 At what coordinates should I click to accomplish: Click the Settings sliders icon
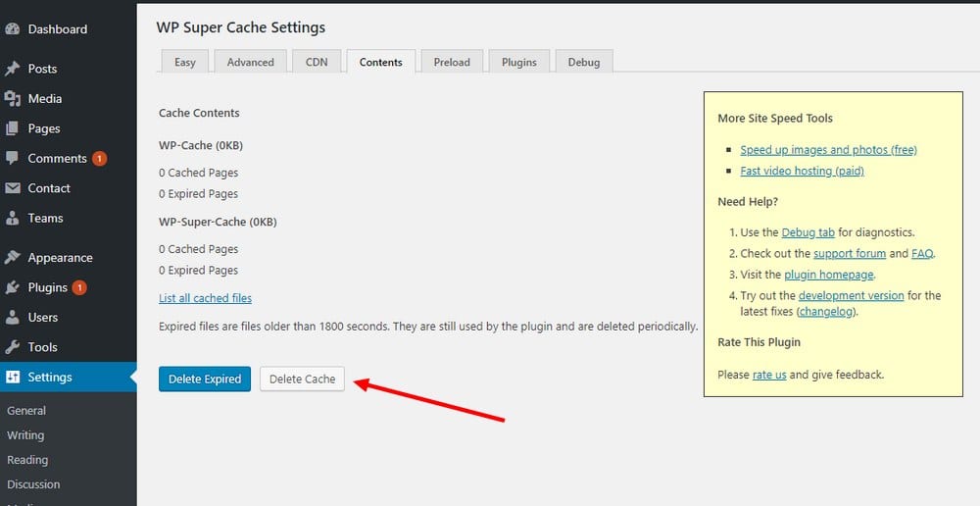click(x=13, y=378)
